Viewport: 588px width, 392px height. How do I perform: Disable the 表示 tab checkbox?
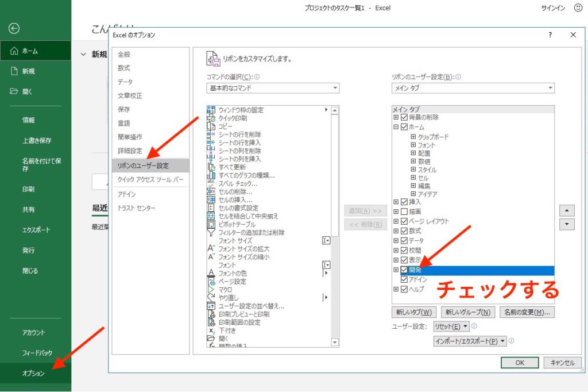404,260
